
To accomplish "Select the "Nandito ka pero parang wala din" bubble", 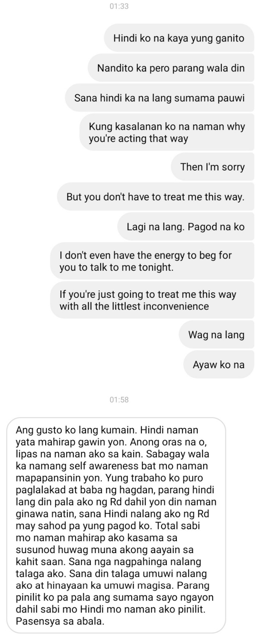I will coord(171,68).
